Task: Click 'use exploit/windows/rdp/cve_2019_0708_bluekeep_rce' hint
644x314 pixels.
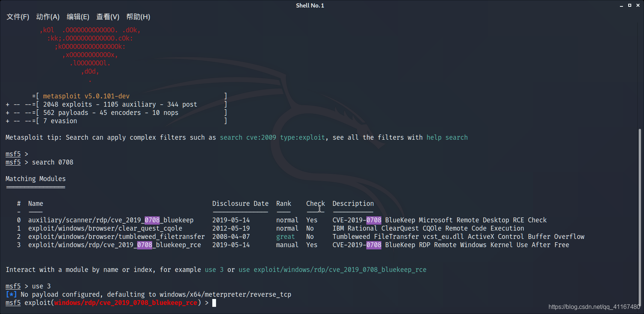Action: pyautogui.click(x=333, y=270)
